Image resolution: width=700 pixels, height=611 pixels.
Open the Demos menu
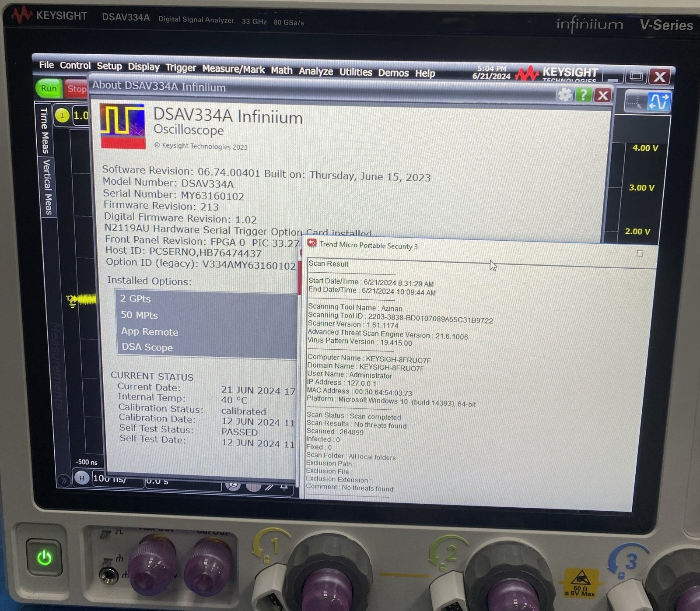[x=393, y=73]
